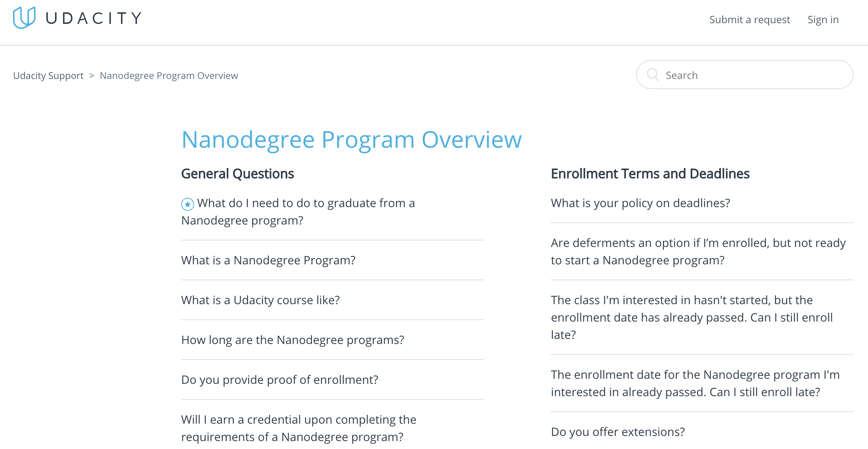This screenshot has width=868, height=449.
Task: Open the graduate from Nanodegree article
Action: point(305,203)
